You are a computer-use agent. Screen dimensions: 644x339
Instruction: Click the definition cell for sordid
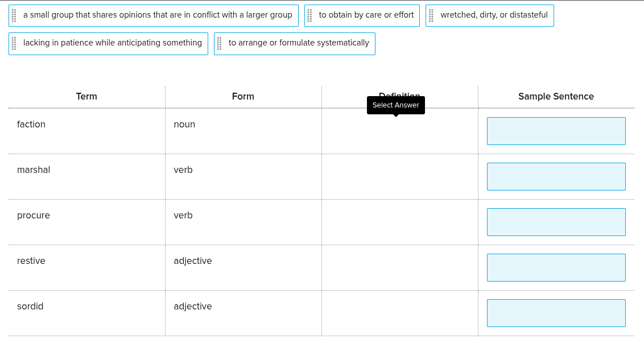[399, 313]
